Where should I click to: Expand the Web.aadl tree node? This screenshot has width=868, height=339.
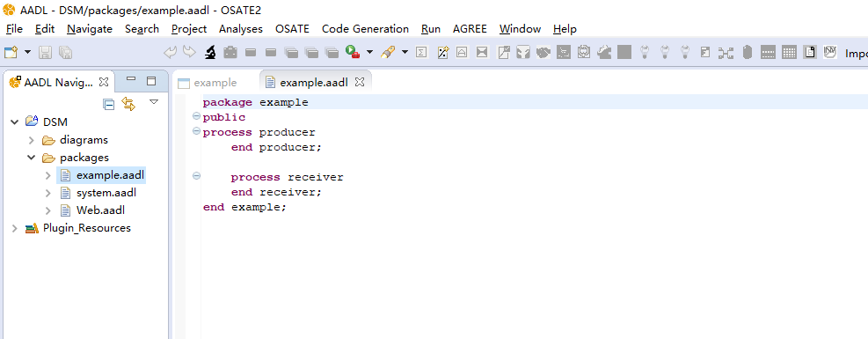48,210
